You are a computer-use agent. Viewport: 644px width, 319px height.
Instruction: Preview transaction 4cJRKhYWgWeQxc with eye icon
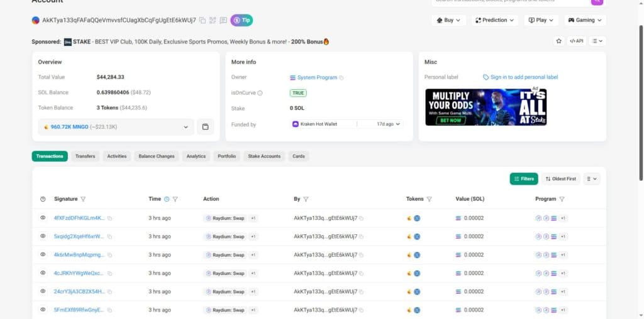[x=43, y=273]
